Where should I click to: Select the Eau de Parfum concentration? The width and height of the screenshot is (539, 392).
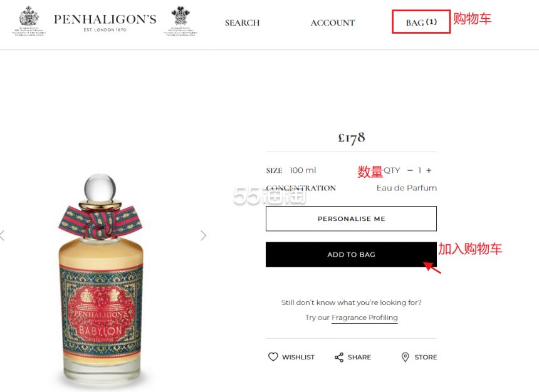[407, 188]
